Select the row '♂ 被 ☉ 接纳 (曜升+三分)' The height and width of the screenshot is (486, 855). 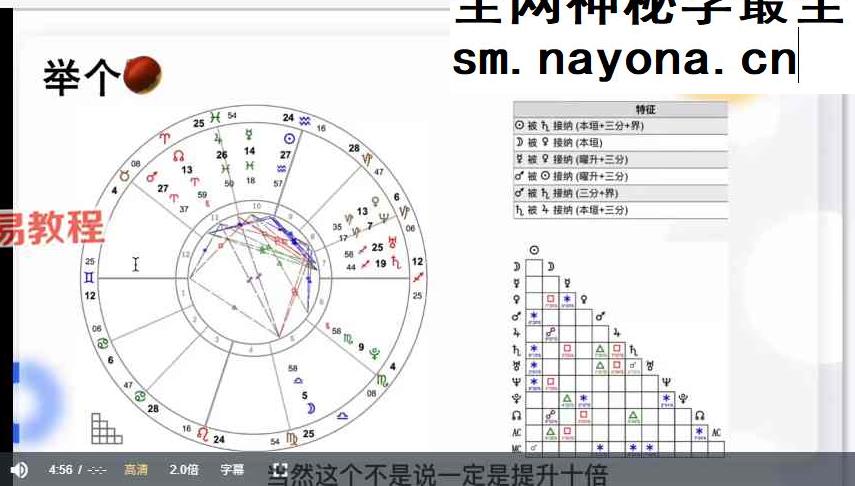click(x=621, y=176)
